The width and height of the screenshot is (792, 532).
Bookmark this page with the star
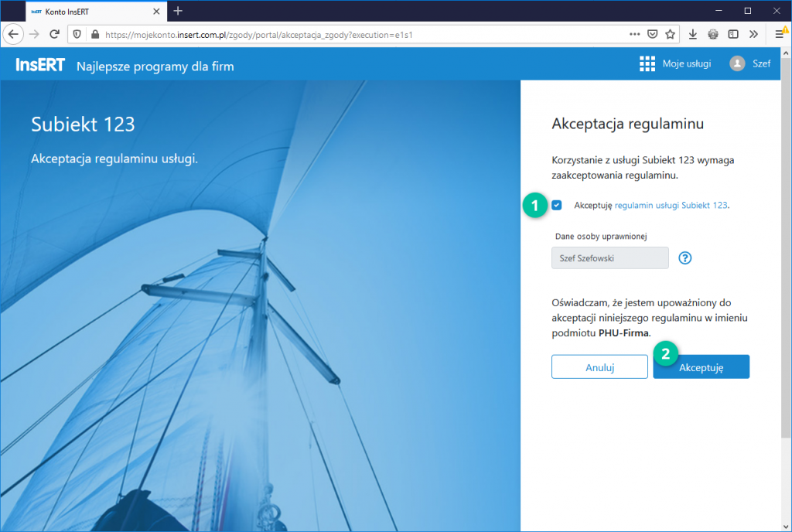coord(671,34)
